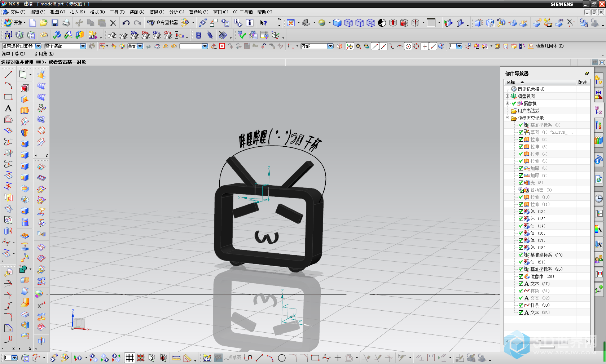Open the 装配 menu
The image size is (606, 364).
pos(137,12)
